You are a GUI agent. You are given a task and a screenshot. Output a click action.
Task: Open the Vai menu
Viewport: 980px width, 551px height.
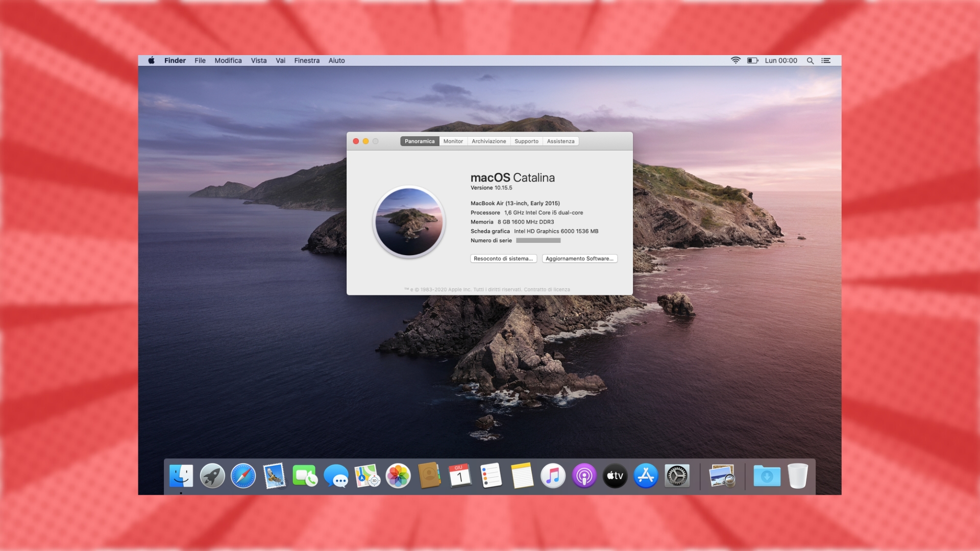(x=281, y=60)
